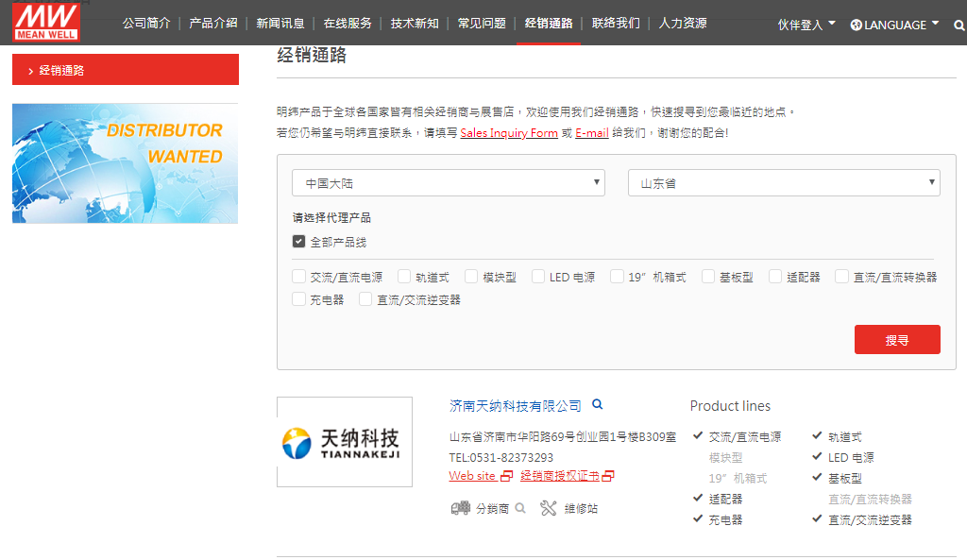The image size is (967, 560).
Task: Click the 分銷商 truck icon
Action: pos(460,508)
